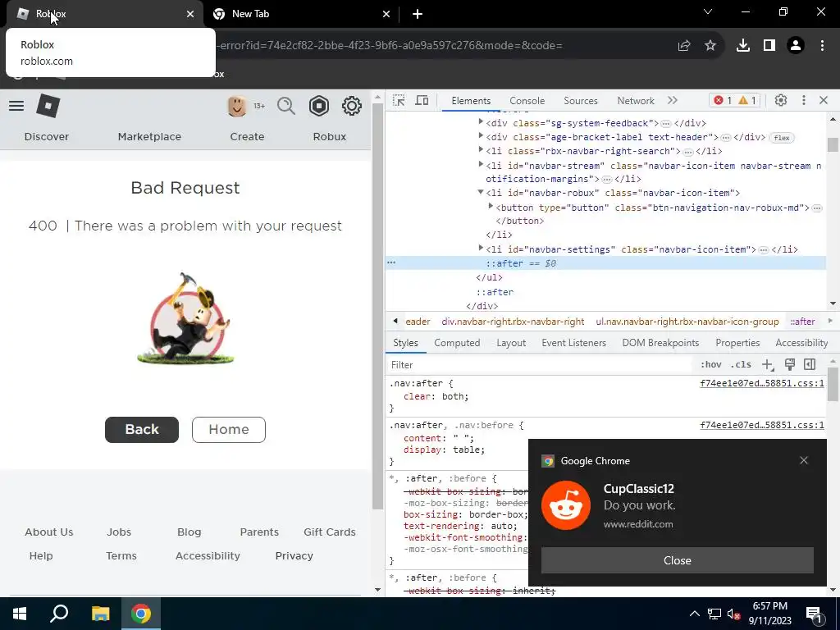This screenshot has height=630, width=840.
Task: Open DevTools settings gear
Action: pos(781,100)
